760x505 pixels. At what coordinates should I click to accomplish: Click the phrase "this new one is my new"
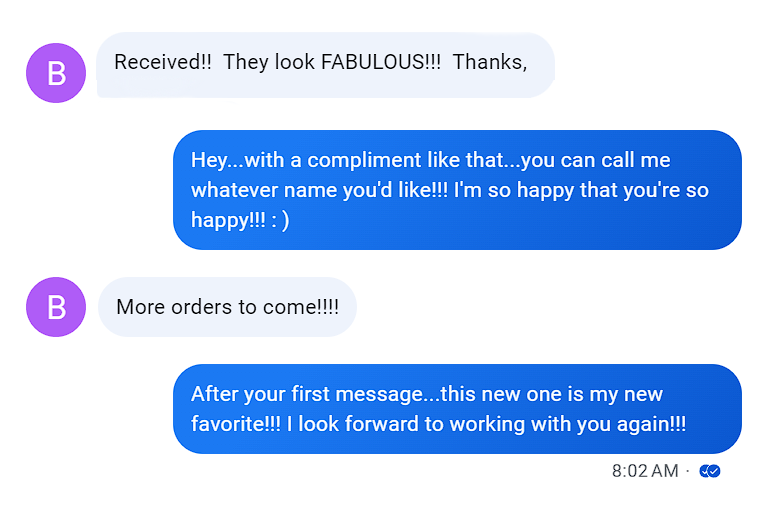552,394
